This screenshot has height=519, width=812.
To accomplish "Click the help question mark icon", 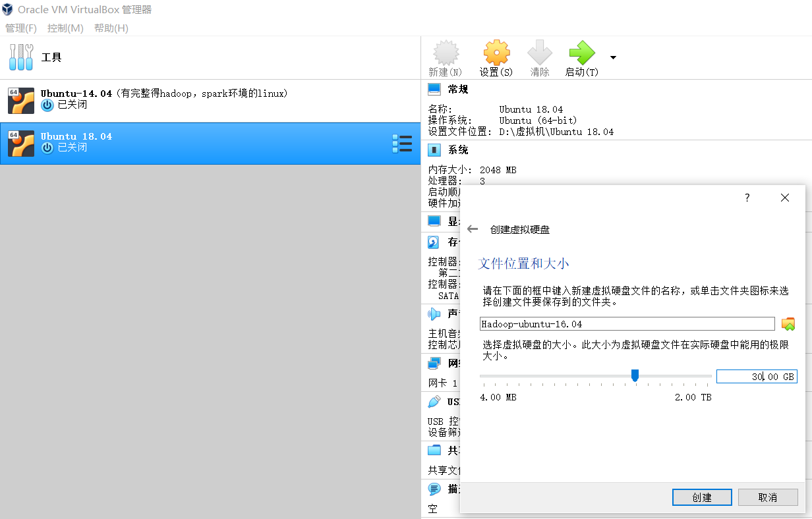I will point(747,198).
